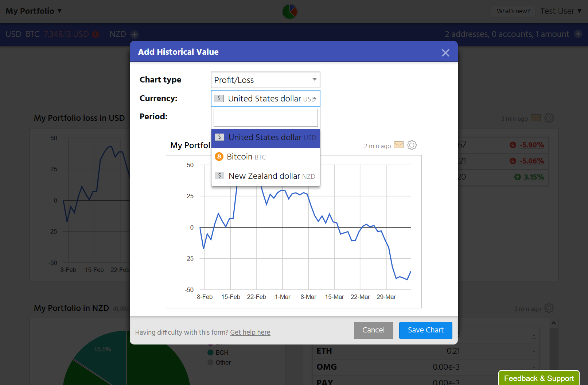The width and height of the screenshot is (588, 385).
Task: Click the dollar icon beside New Zealand dollar
Action: coord(219,176)
